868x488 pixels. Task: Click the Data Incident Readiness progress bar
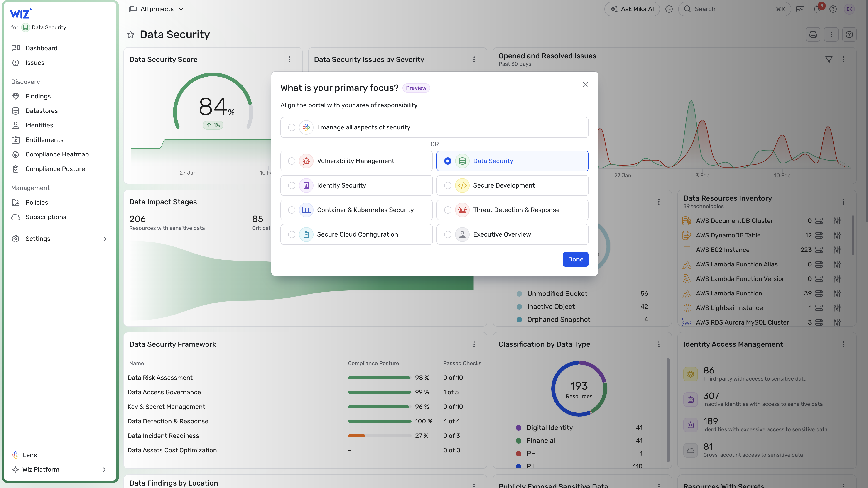click(x=379, y=436)
